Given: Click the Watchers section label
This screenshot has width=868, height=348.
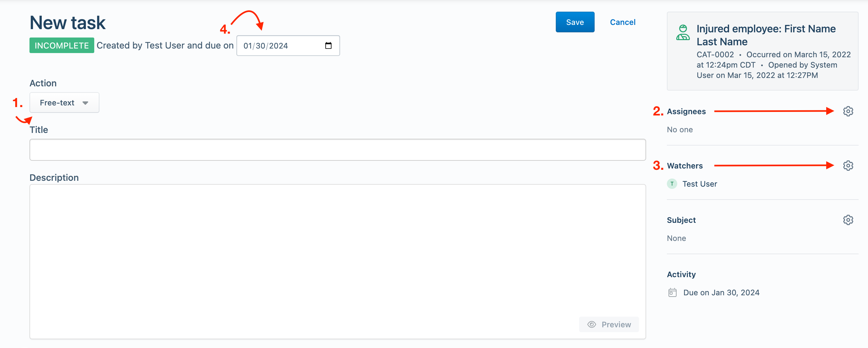Looking at the screenshot, I should click(685, 166).
